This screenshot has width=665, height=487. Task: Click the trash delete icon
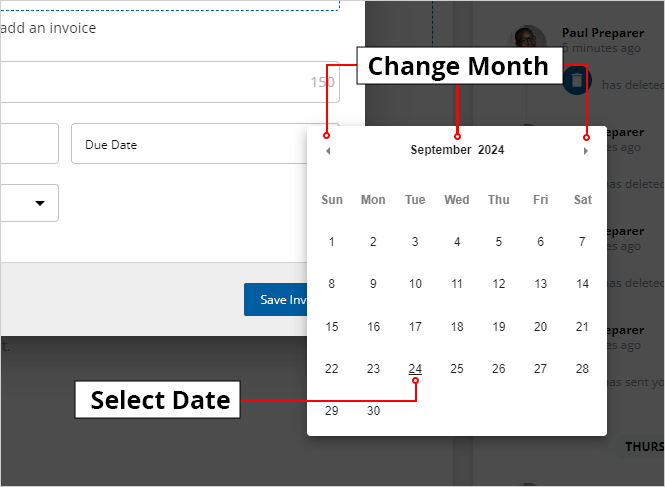pos(576,80)
